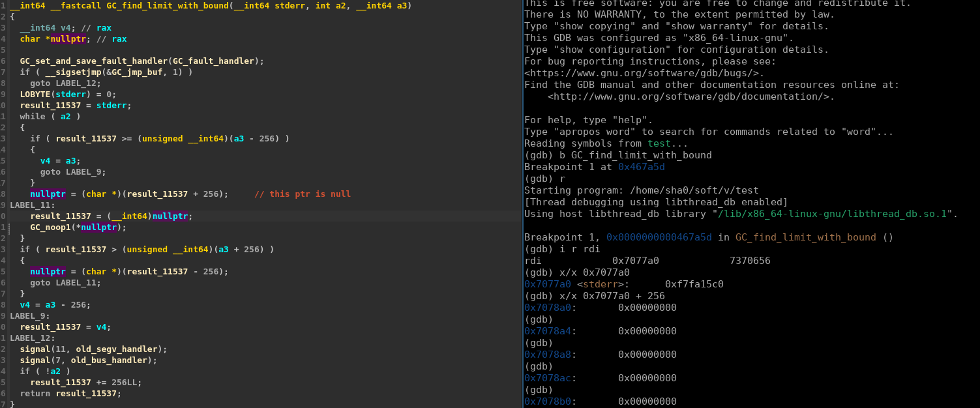Click the 0x467a5d address in 'Breakpoint 1 at'

pyautogui.click(x=642, y=167)
